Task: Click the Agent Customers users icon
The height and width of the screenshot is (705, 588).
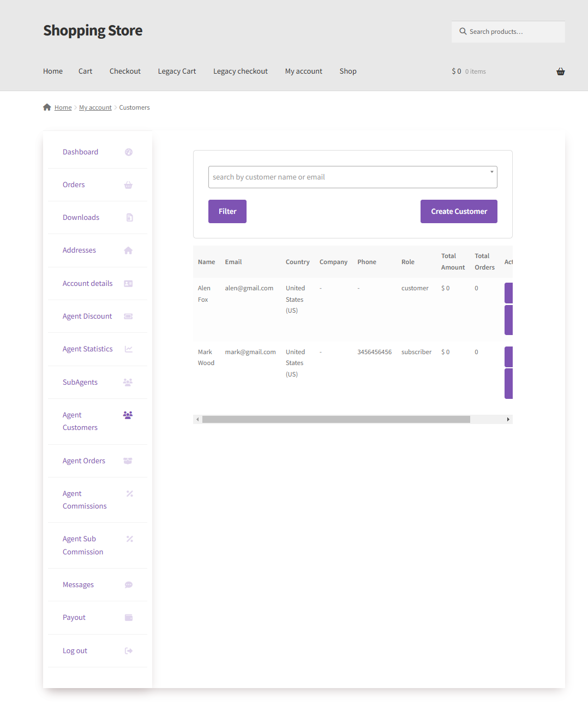Action: pyautogui.click(x=128, y=415)
